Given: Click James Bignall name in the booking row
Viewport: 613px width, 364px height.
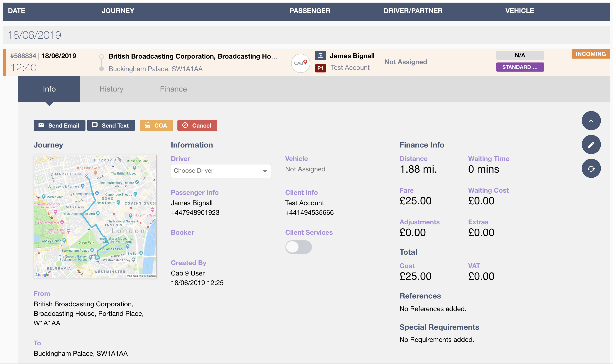Looking at the screenshot, I should 352,56.
